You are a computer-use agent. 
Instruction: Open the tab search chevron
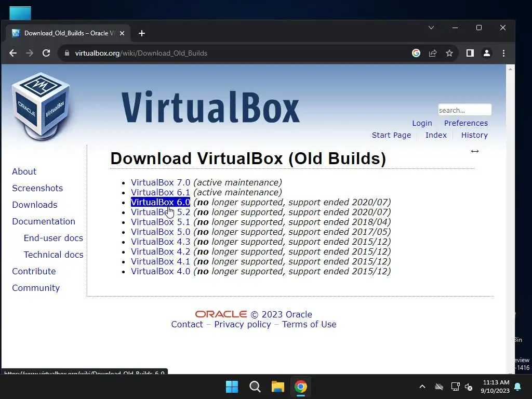click(431, 28)
